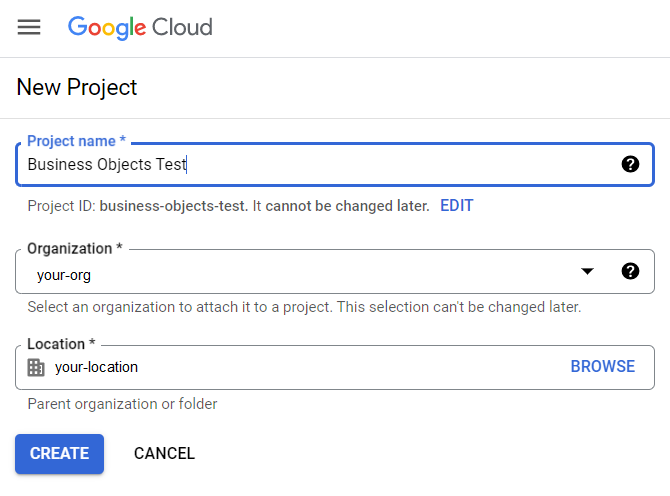
Task: Click the building icon in Location
Action: pos(36,367)
